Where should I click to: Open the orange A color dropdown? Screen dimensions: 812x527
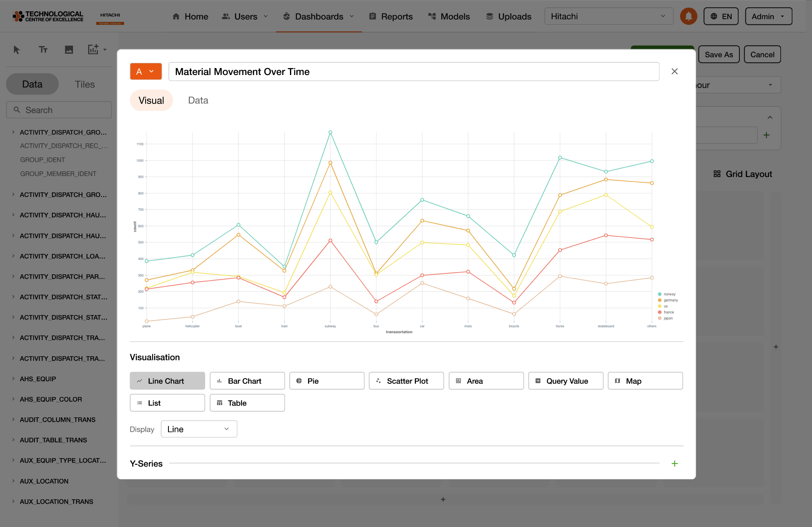tap(146, 71)
